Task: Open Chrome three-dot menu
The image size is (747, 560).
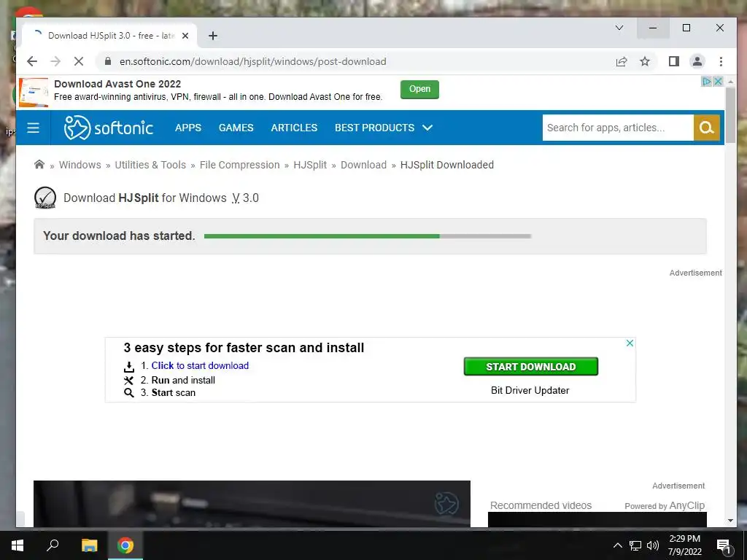Action: tap(721, 61)
